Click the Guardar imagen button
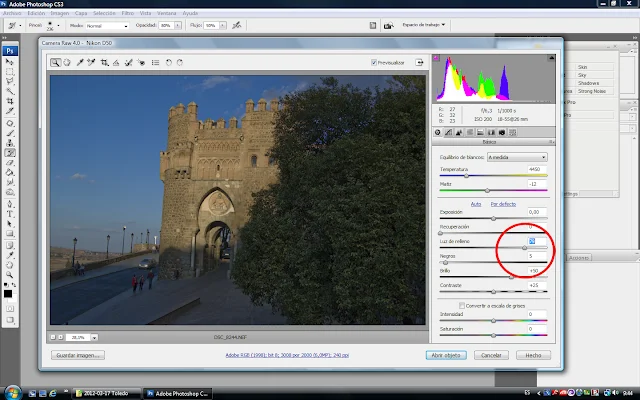 pos(79,355)
